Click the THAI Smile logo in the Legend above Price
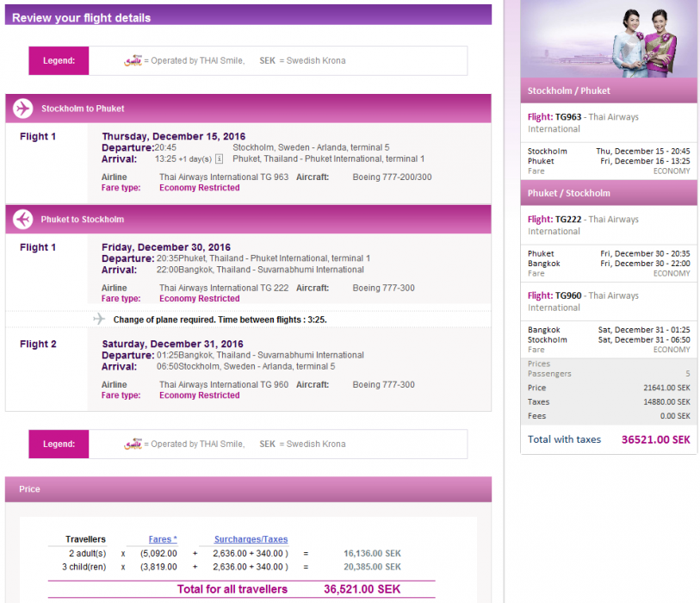Image resolution: width=700 pixels, height=603 pixels. point(133,444)
